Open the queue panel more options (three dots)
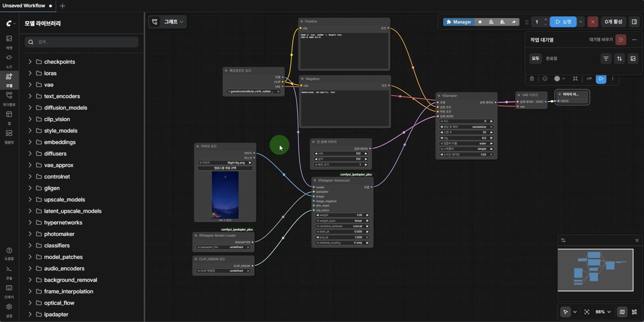644x322 pixels. [x=634, y=40]
